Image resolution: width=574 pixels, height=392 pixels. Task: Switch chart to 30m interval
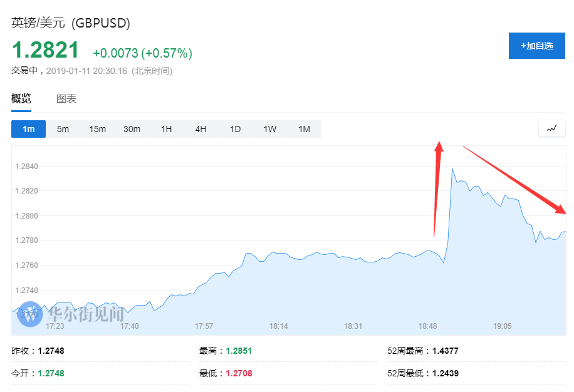point(132,129)
